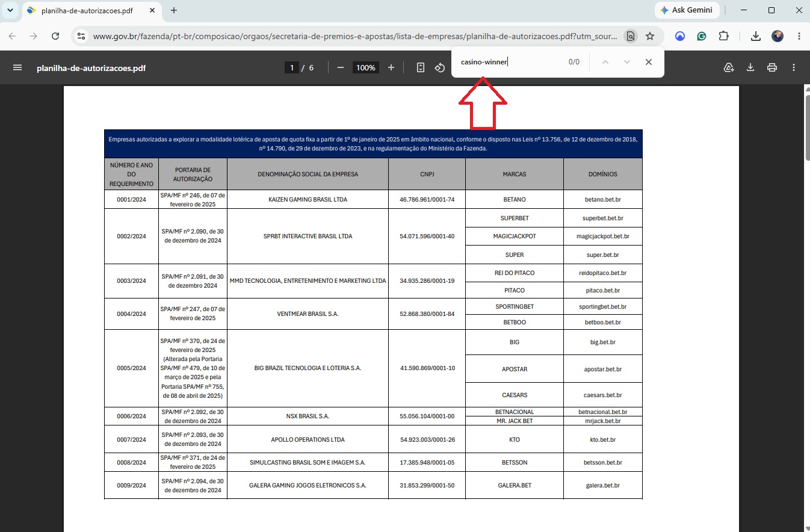Go to next find result
The width and height of the screenshot is (810, 532).
pyautogui.click(x=627, y=62)
